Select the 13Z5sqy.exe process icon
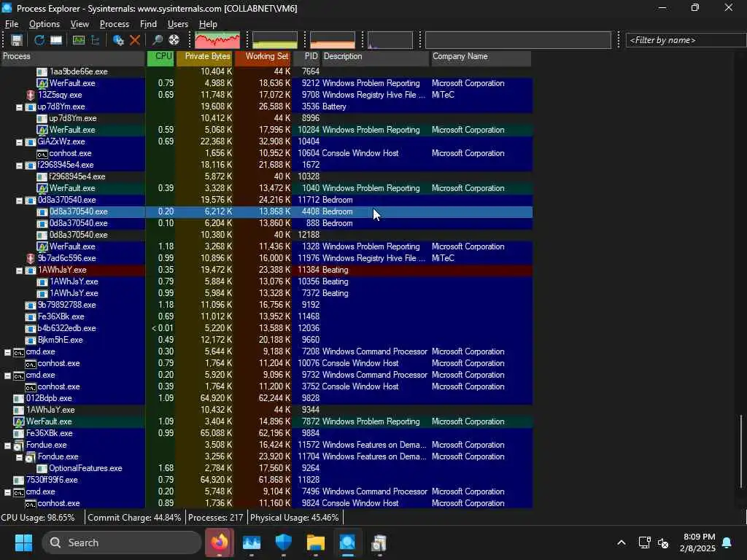 point(31,96)
